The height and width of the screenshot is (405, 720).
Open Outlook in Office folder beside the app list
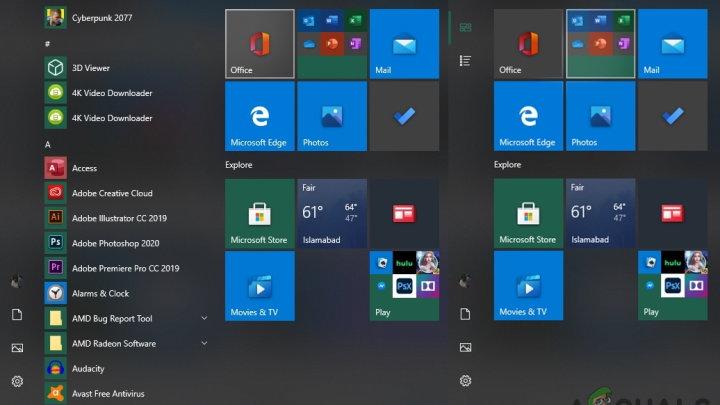[x=309, y=20]
